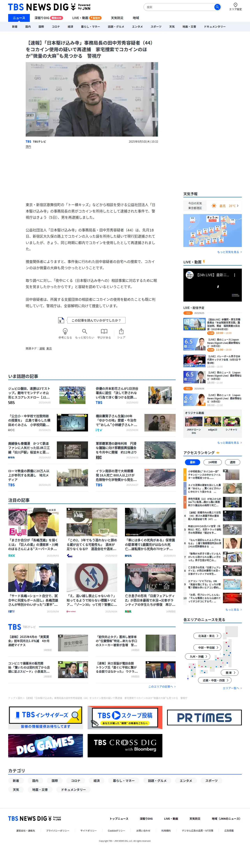The height and width of the screenshot is (868, 250).
Task: Open the ドキュメンタリー category in sub-navigation
Action: 215,27
